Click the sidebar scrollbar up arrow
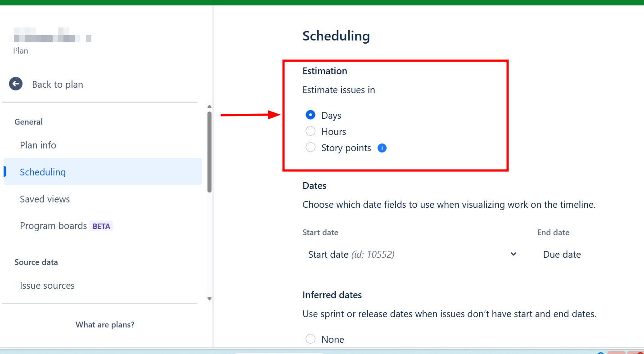644x354 pixels. 209,107
